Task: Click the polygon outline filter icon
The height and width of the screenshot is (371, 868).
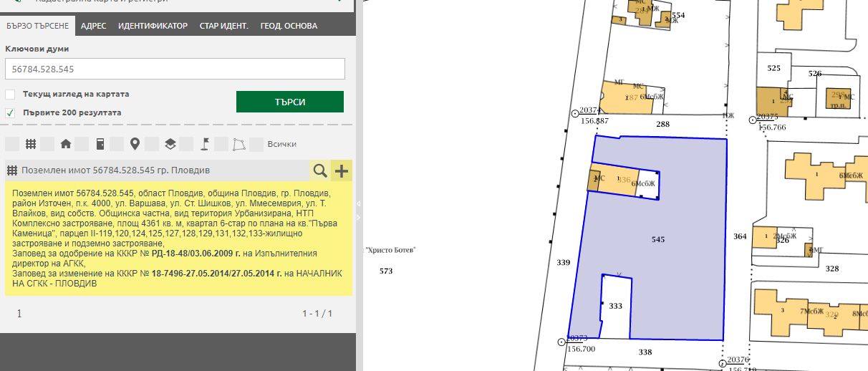Action: (x=239, y=144)
